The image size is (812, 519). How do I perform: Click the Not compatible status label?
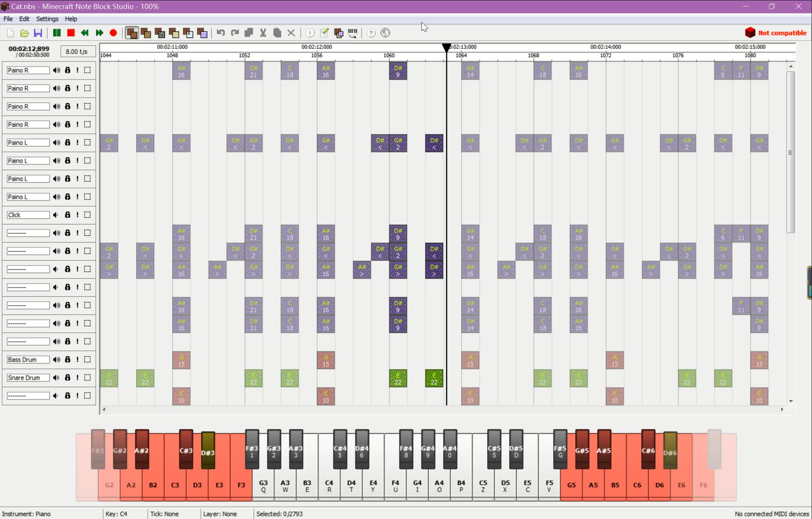tap(782, 33)
